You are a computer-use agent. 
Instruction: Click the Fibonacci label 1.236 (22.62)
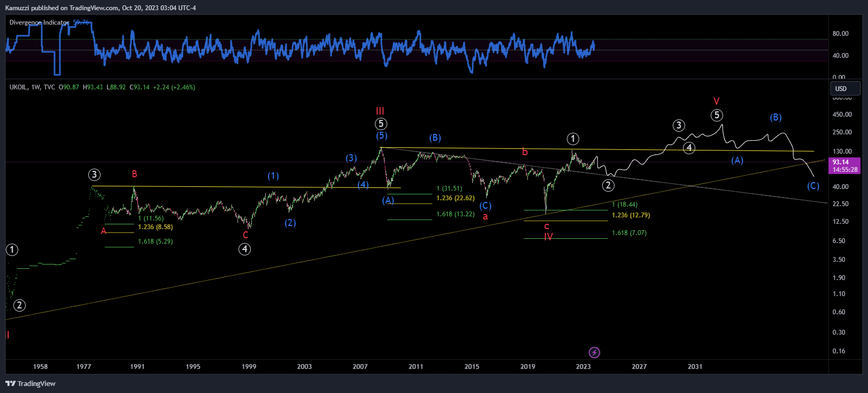coord(456,198)
